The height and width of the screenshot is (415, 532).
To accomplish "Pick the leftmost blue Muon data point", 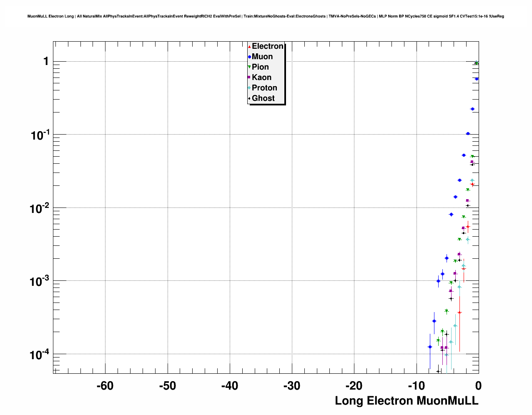I will [x=430, y=347].
